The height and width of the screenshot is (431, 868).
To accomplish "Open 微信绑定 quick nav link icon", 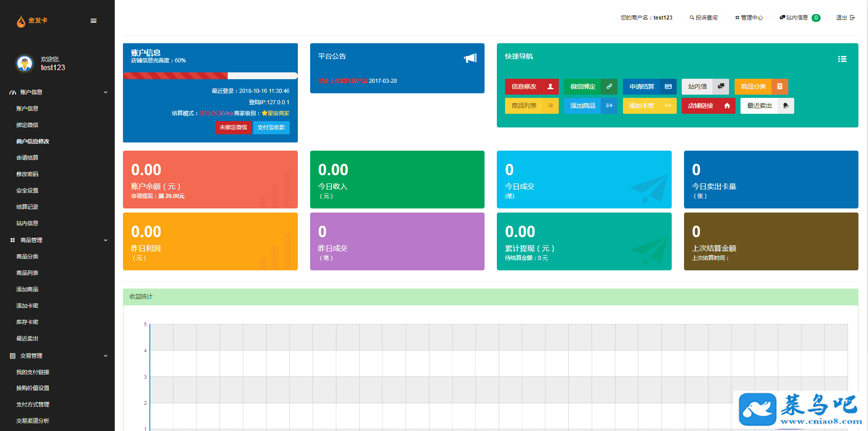I will pyautogui.click(x=609, y=86).
